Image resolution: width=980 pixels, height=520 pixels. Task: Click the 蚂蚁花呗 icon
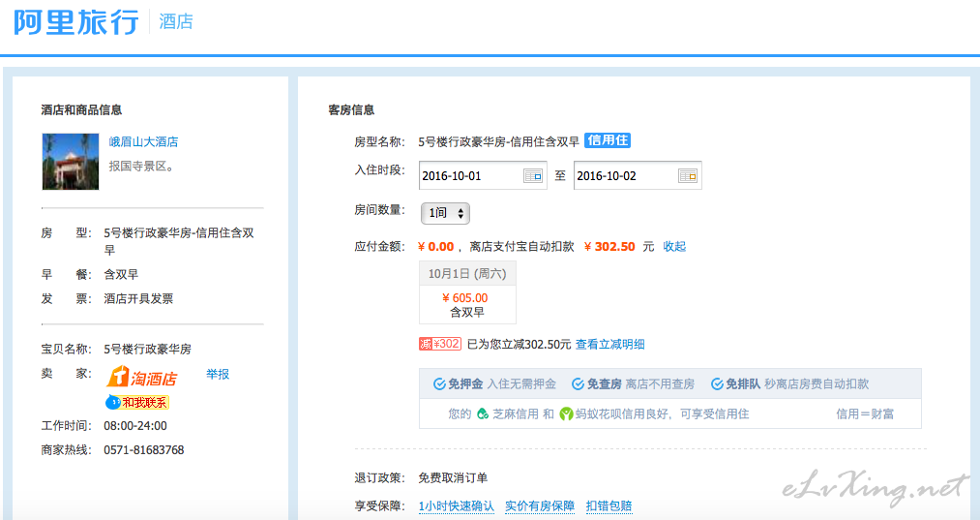(x=566, y=413)
